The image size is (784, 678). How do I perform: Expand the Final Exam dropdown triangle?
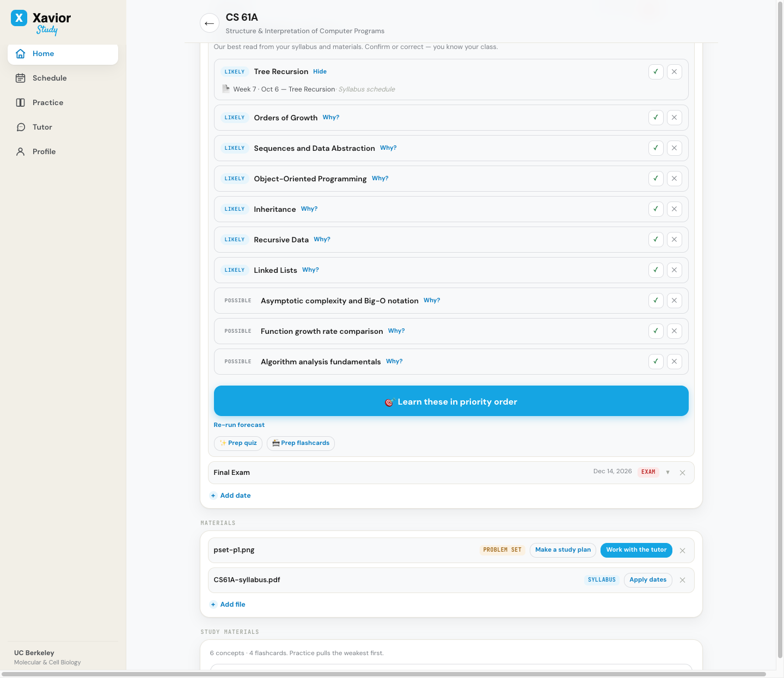coord(667,472)
